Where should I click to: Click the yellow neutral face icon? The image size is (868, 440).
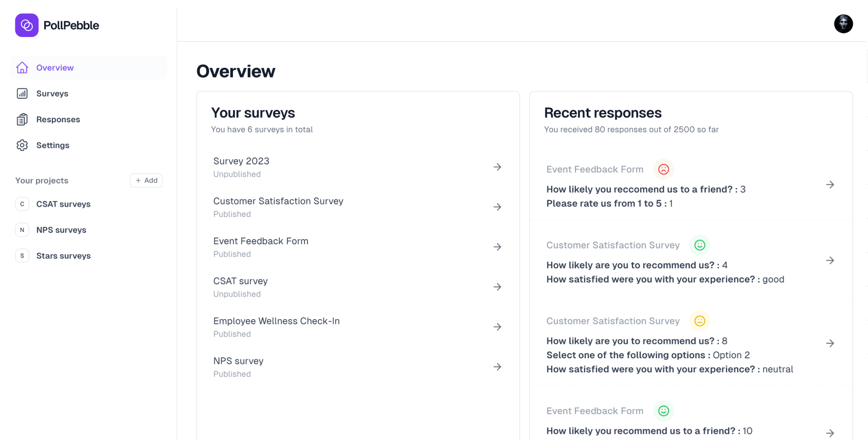point(699,321)
